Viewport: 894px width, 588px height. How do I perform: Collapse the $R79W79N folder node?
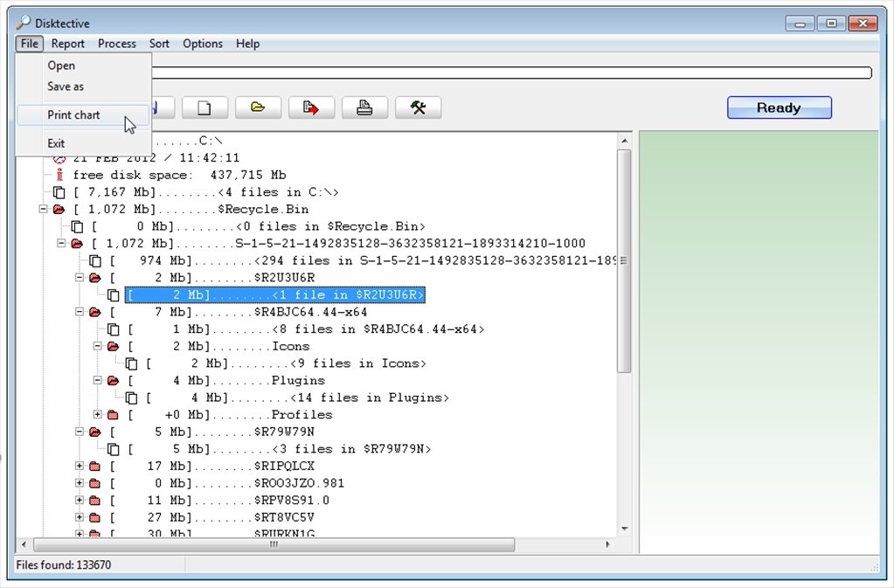pos(80,432)
